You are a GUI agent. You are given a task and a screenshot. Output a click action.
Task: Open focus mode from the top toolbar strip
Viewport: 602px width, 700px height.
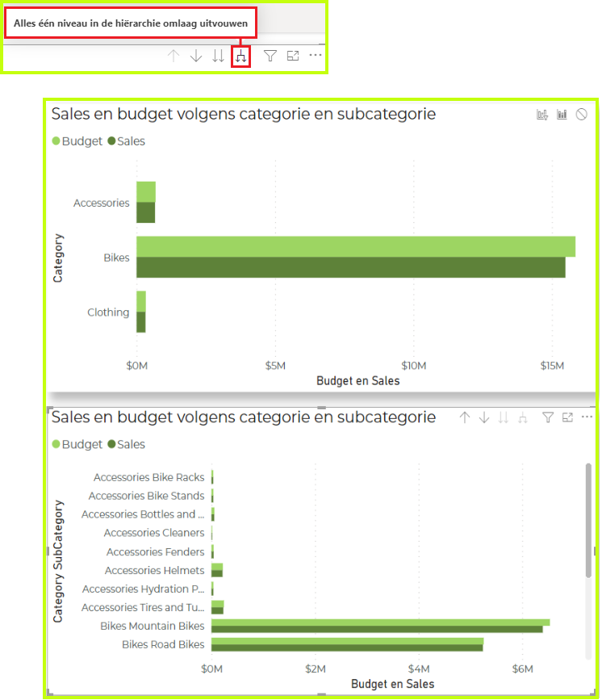click(x=293, y=56)
